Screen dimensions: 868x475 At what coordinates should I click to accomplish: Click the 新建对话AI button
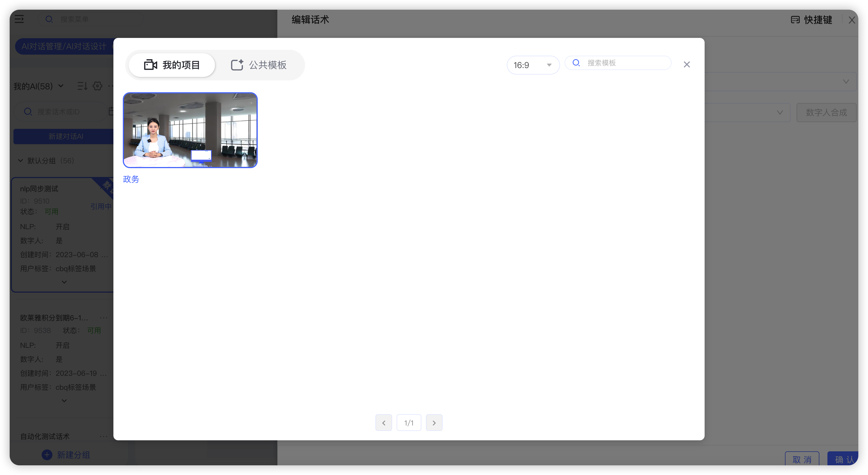(x=64, y=136)
